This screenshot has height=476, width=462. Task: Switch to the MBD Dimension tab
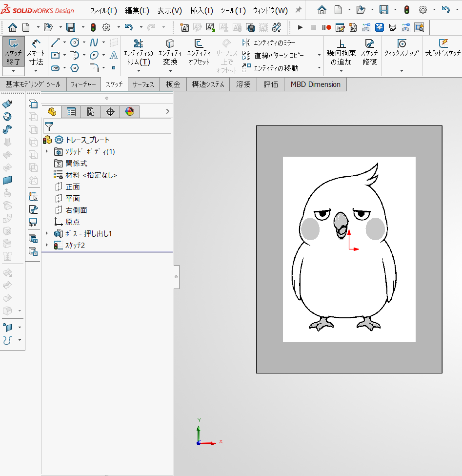click(316, 84)
